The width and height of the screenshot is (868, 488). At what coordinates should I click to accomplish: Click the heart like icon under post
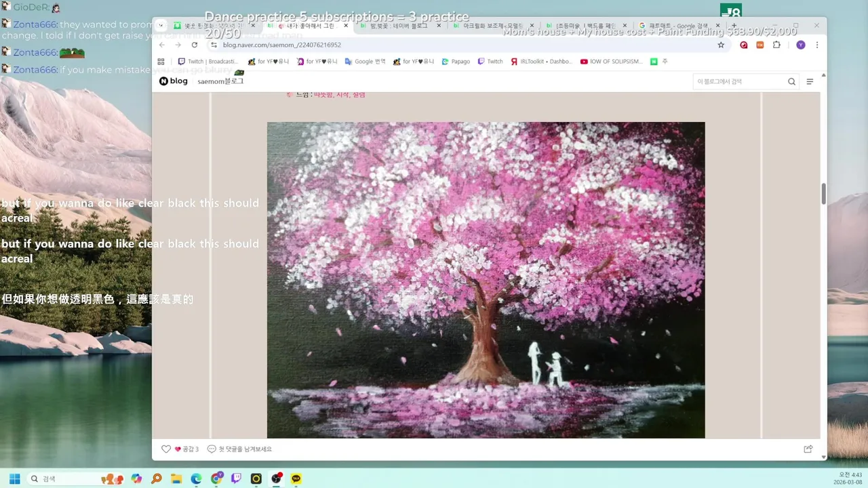[166, 449]
